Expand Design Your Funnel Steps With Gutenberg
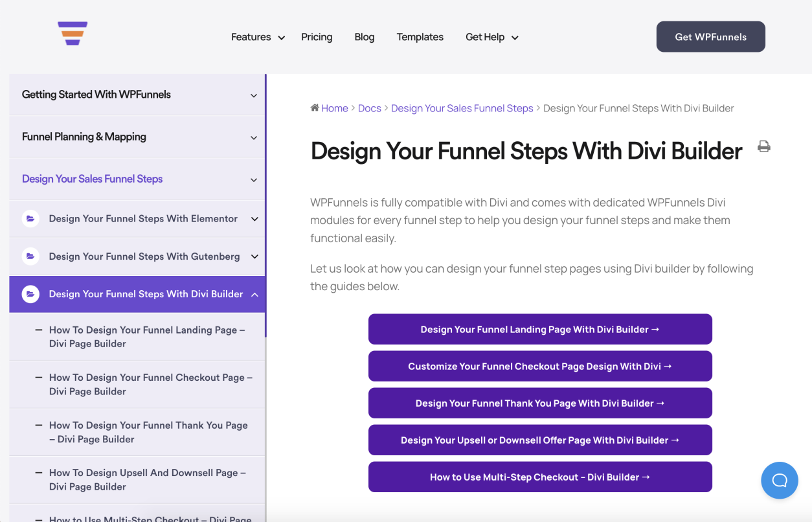The height and width of the screenshot is (522, 812). 253,256
